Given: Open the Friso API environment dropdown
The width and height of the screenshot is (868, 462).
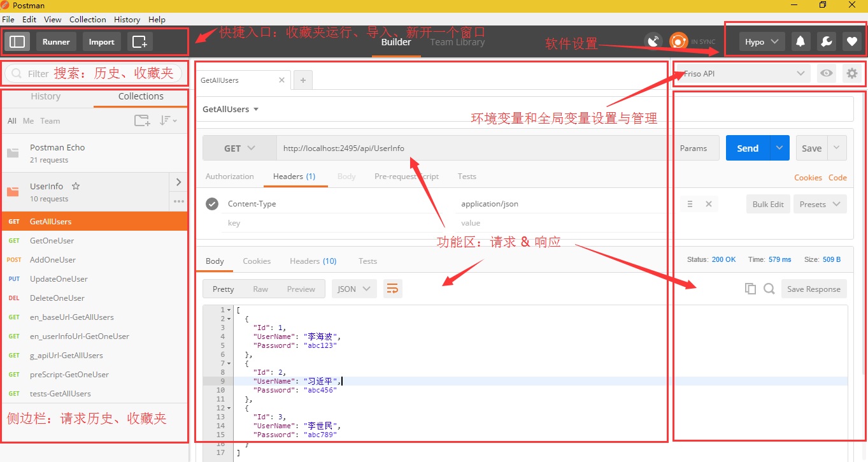Looking at the screenshot, I should click(743, 74).
